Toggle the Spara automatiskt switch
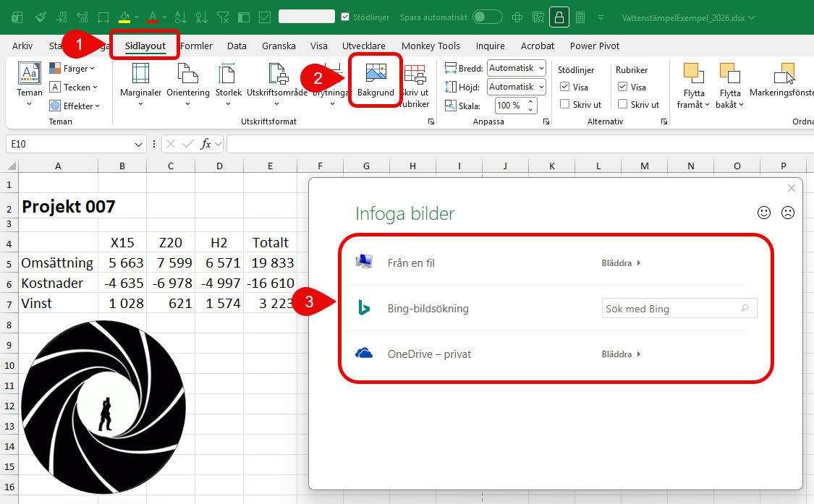 [x=487, y=17]
